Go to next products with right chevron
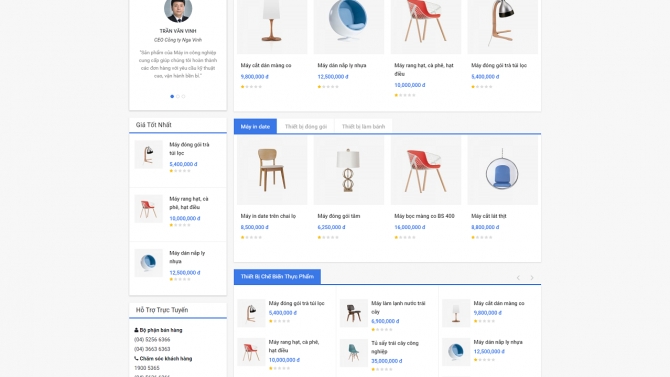Screen dimensions: 670x377 click(532, 278)
